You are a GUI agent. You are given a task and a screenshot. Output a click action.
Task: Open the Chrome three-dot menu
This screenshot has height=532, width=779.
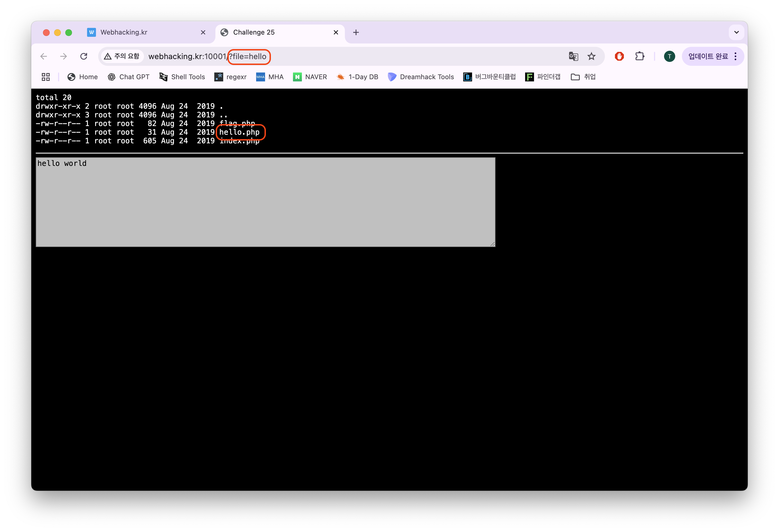point(735,56)
